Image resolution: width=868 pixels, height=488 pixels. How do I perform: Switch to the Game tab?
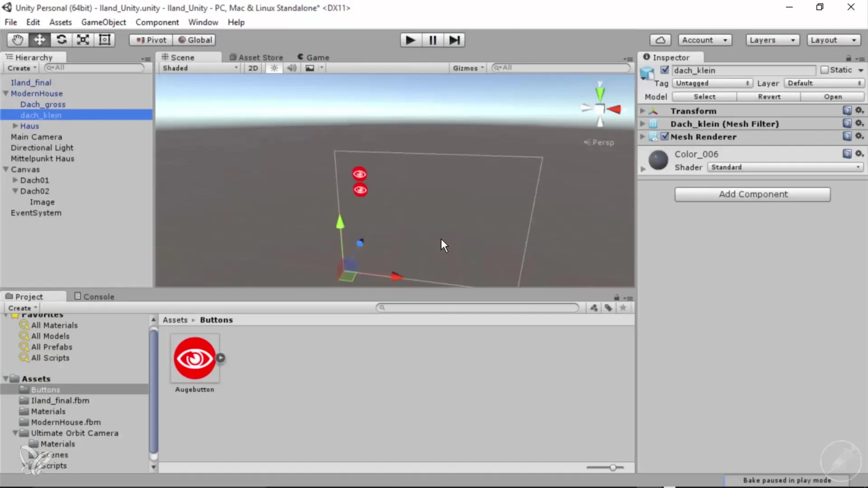[x=313, y=57]
